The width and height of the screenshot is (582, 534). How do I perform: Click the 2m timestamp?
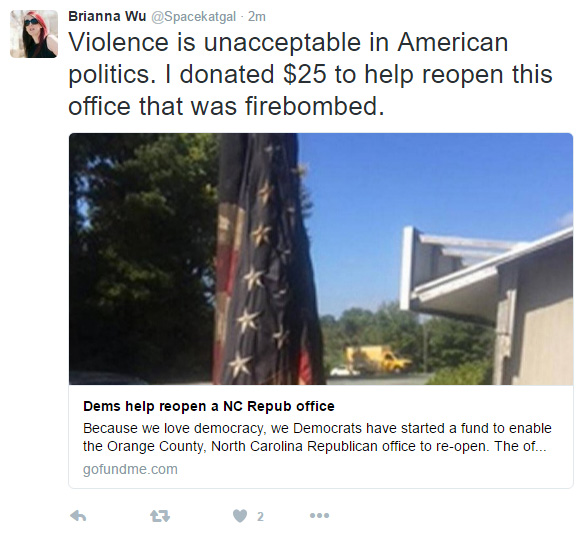tap(257, 17)
